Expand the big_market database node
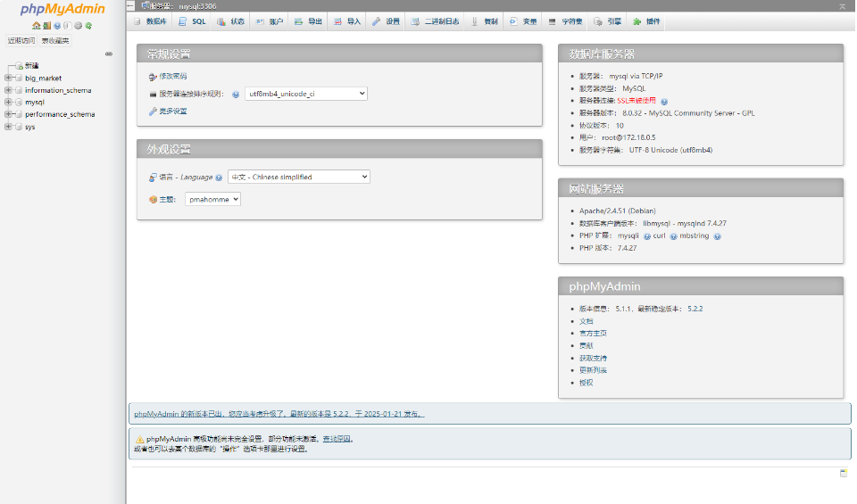Screen dimensions: 857x504 [8, 78]
